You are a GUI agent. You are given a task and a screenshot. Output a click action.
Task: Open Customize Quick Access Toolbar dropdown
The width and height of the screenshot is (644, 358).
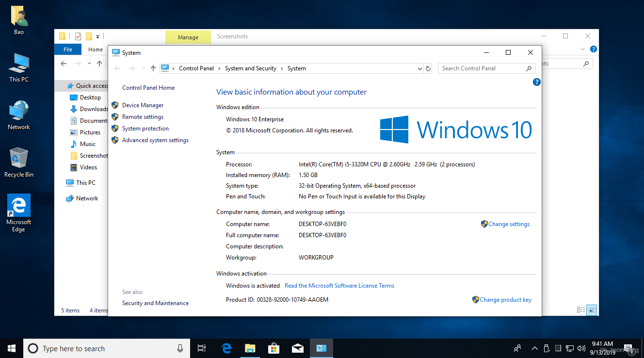[x=97, y=36]
